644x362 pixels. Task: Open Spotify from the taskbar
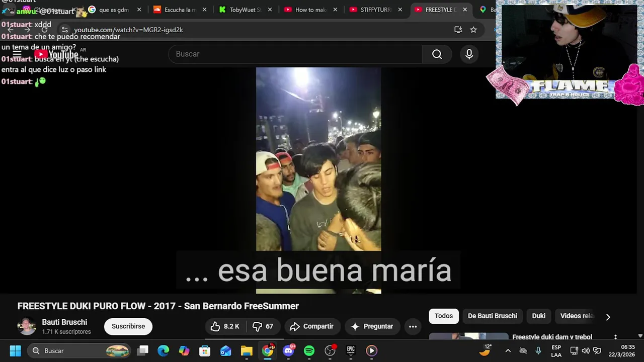309,350
